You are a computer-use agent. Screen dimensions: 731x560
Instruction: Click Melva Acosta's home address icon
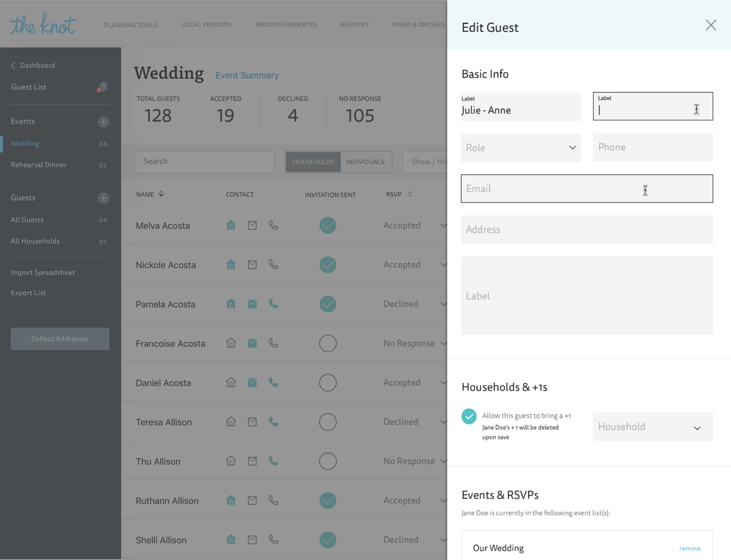231,225
